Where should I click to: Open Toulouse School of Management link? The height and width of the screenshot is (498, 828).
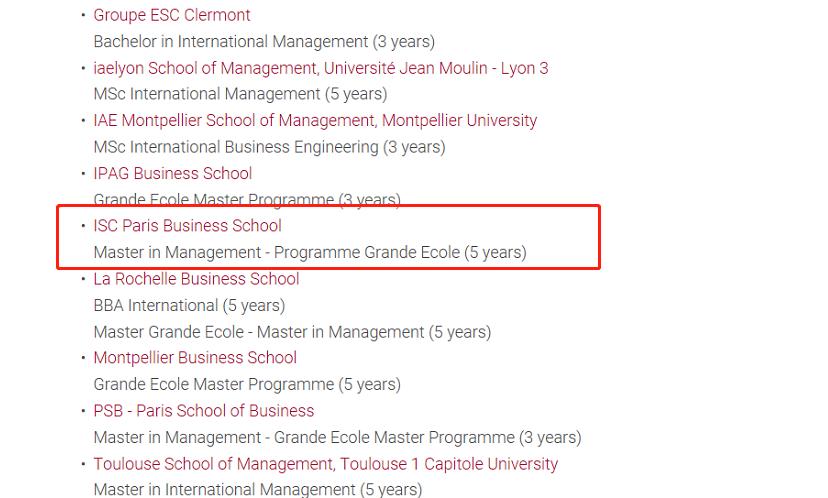(325, 464)
